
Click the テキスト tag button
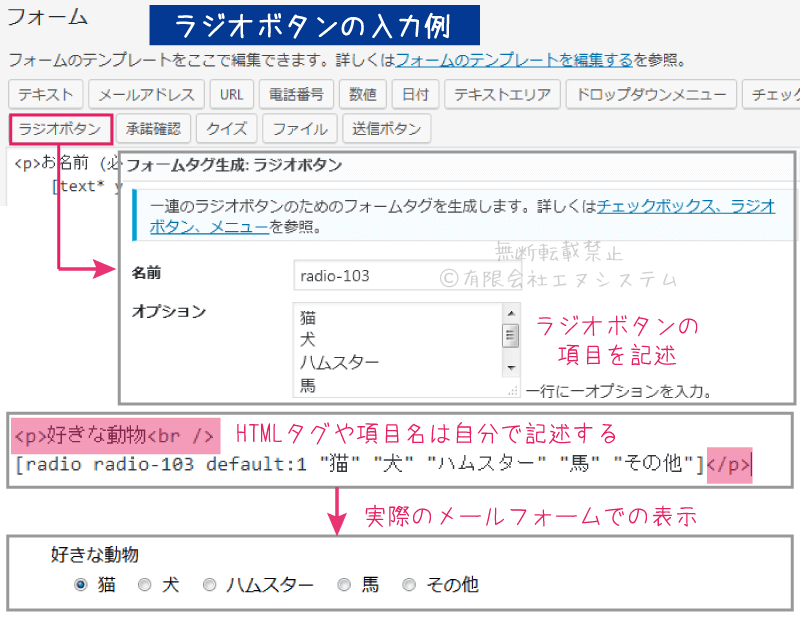[x=45, y=94]
